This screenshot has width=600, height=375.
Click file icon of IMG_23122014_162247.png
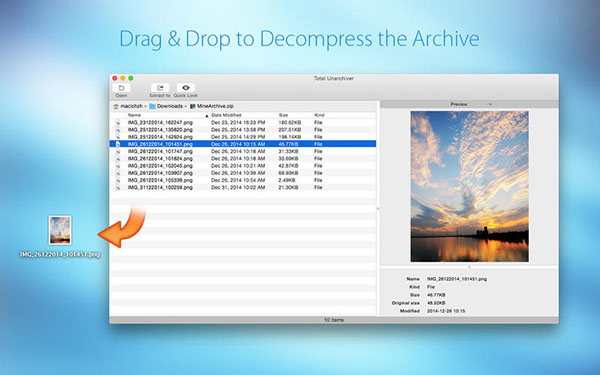(118, 123)
